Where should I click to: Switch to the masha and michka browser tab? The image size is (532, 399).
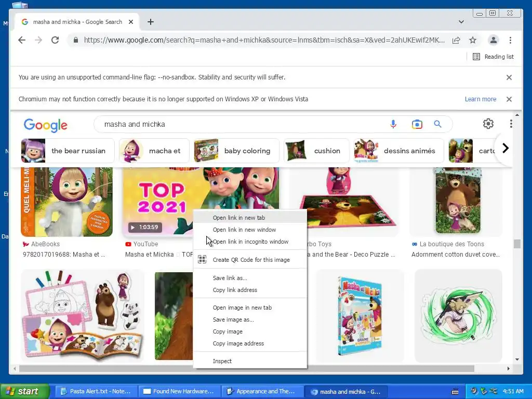coord(77,22)
